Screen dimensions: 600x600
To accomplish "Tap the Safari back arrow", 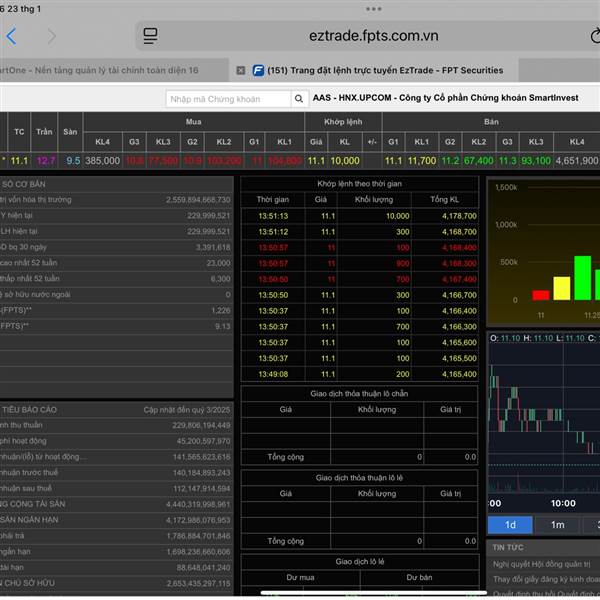I will tap(11, 36).
